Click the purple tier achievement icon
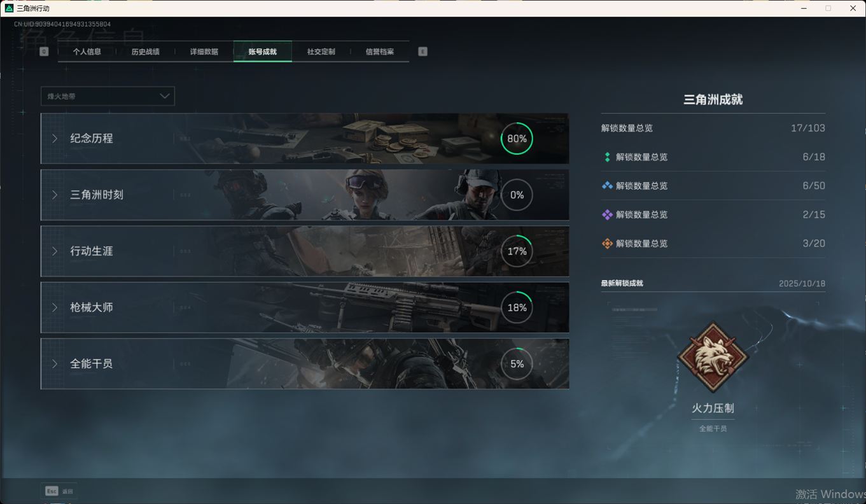Screen dimensions: 866x504 click(x=607, y=214)
